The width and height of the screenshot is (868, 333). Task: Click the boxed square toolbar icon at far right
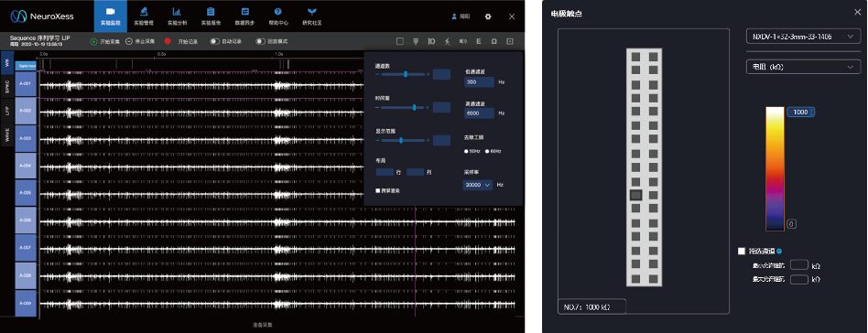[510, 41]
